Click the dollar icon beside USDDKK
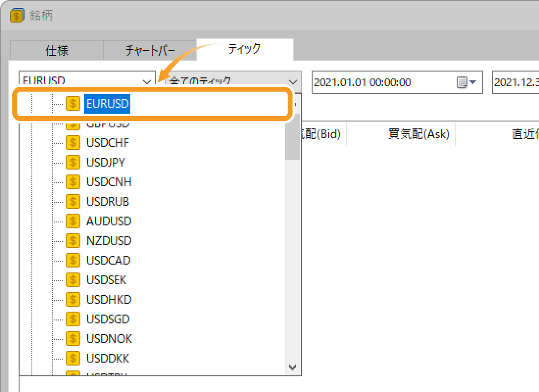 (x=73, y=358)
